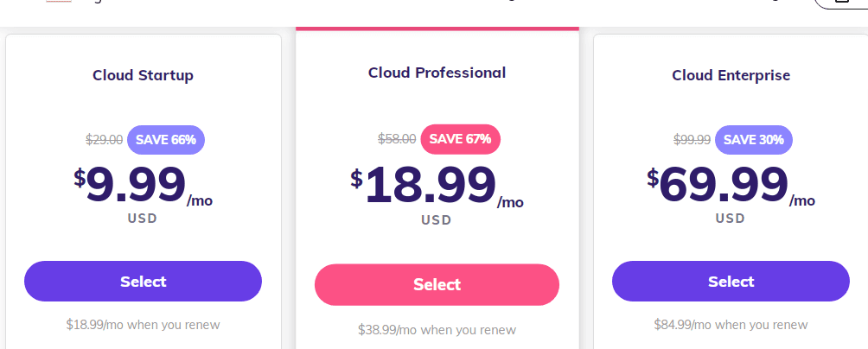Screen dimensions: 868x349
Task: Click the struck-through $99.99 price
Action: coord(692,139)
